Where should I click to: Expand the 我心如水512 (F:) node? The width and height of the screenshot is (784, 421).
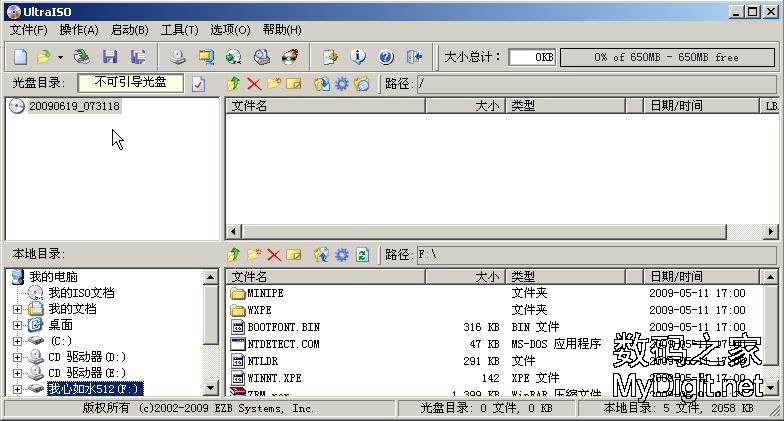tap(18, 389)
